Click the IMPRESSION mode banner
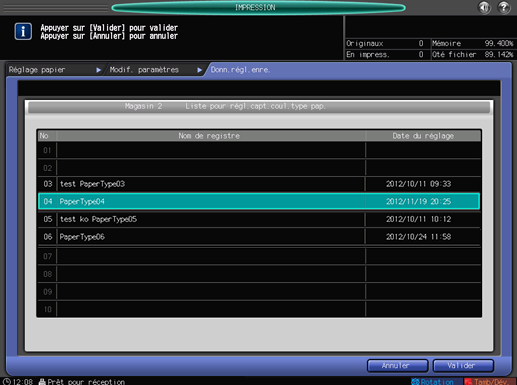The width and height of the screenshot is (517, 385). point(258,7)
